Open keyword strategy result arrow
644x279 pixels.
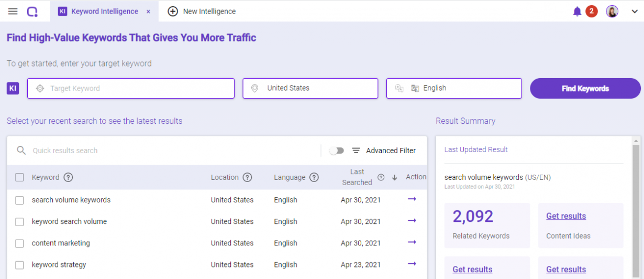coord(412,264)
